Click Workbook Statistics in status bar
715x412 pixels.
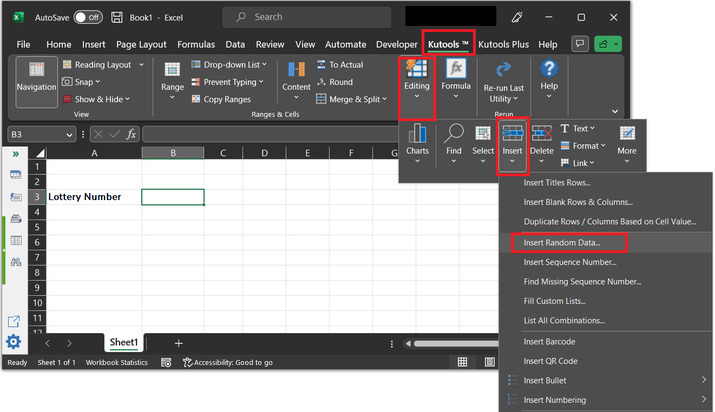[117, 362]
